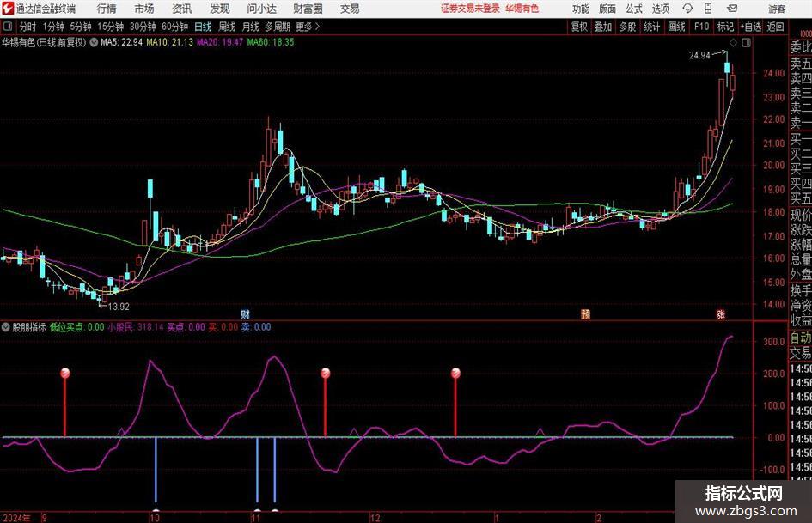Click the MA10: 21.13 value label
812x523 pixels.
[169, 42]
